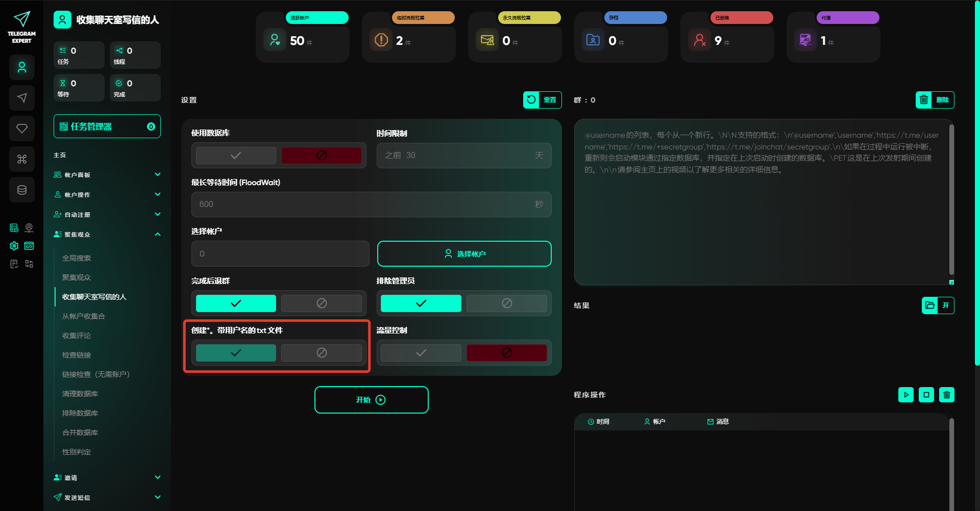This screenshot has height=511, width=980.
Task: Select 收集评论 from the sidebar submenu
Action: (x=77, y=336)
